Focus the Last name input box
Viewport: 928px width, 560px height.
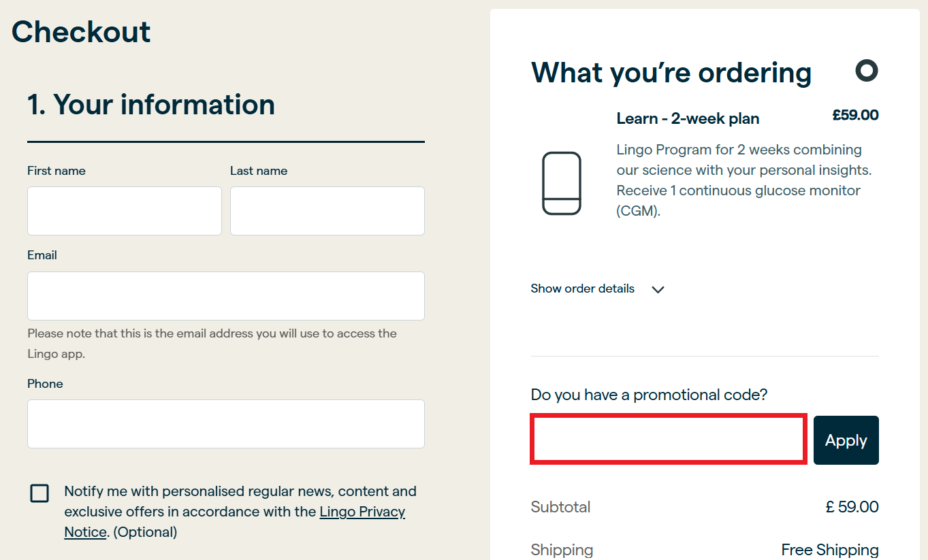tap(327, 210)
